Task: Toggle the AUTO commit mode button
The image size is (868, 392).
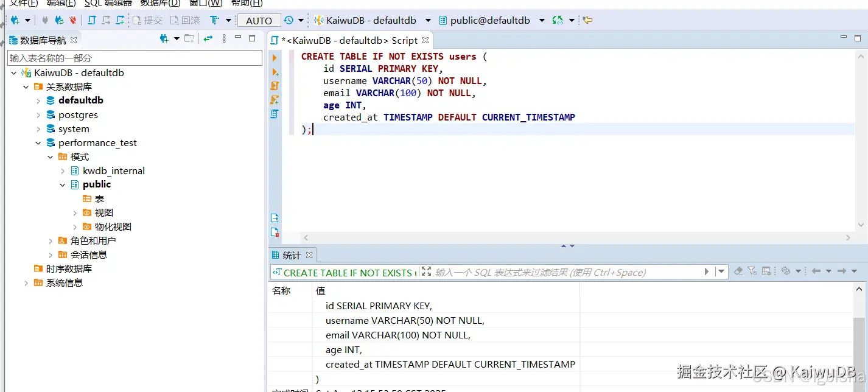Action: click(259, 21)
